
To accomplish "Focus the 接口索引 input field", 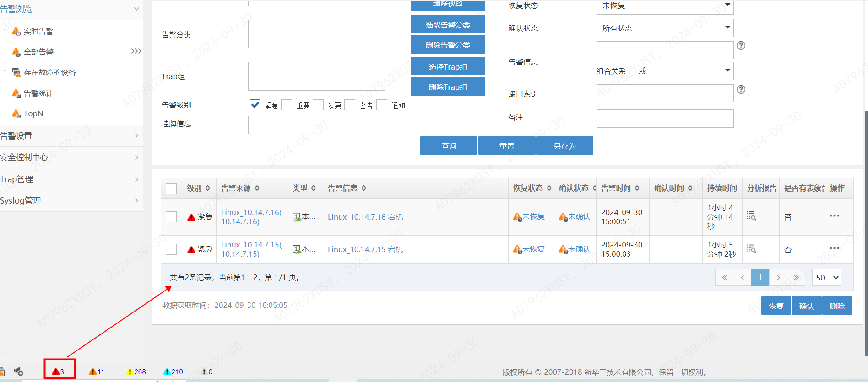I will (x=665, y=93).
